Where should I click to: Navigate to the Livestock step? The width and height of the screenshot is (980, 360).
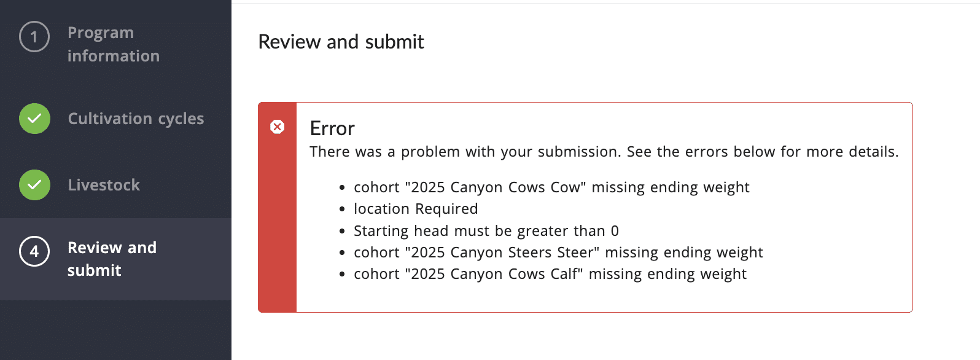click(104, 185)
